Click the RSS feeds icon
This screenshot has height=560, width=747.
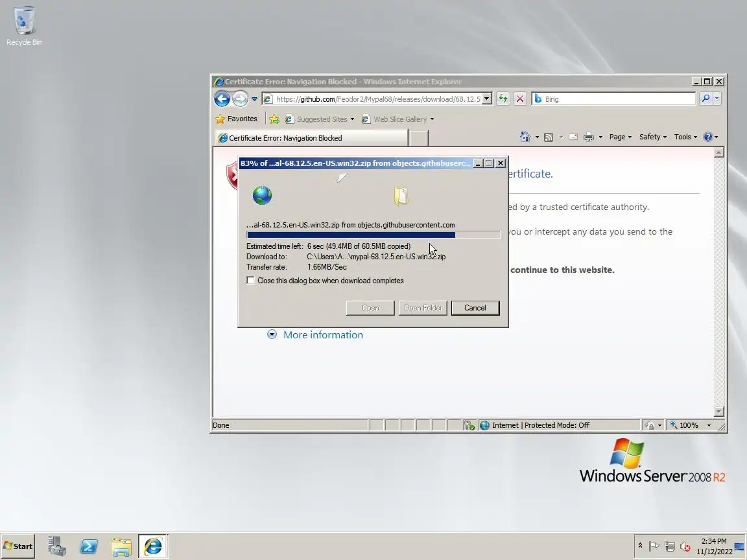click(549, 137)
